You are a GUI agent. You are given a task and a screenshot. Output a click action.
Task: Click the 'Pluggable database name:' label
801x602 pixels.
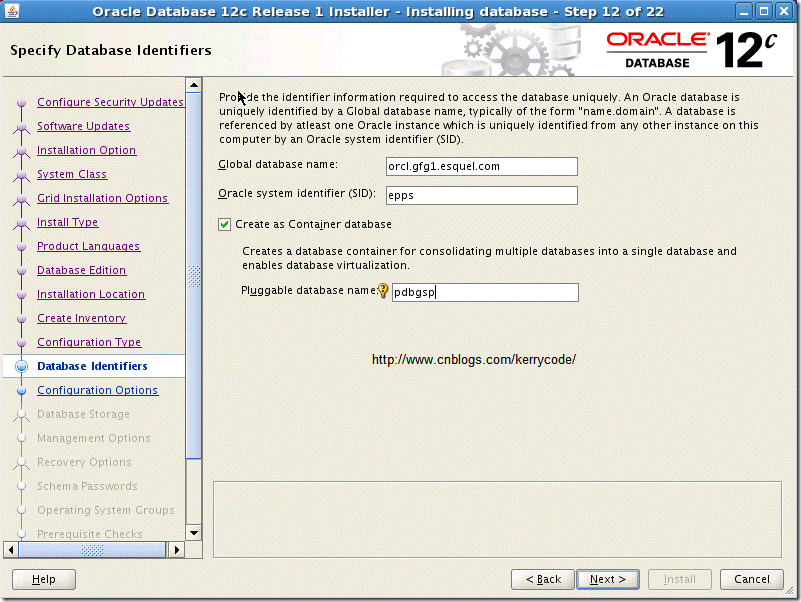click(x=309, y=290)
